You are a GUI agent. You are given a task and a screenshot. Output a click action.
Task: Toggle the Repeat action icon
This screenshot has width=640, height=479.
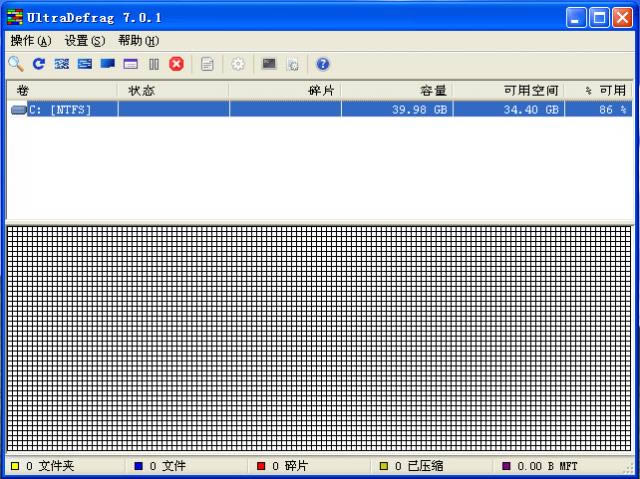pos(39,64)
